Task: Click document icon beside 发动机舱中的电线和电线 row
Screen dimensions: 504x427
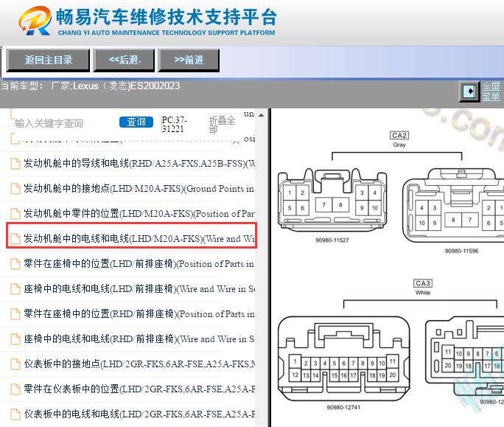Action: [15, 239]
